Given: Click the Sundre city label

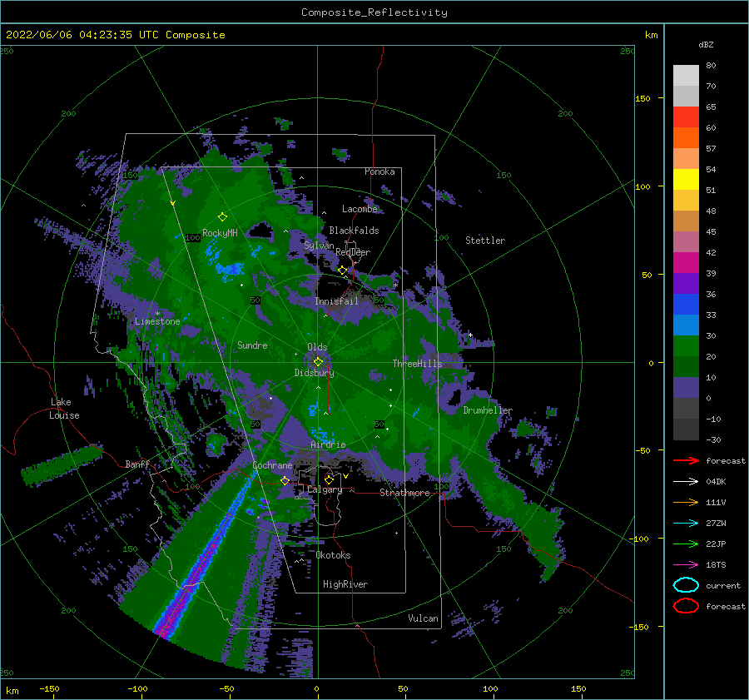Looking at the screenshot, I should [x=252, y=345].
